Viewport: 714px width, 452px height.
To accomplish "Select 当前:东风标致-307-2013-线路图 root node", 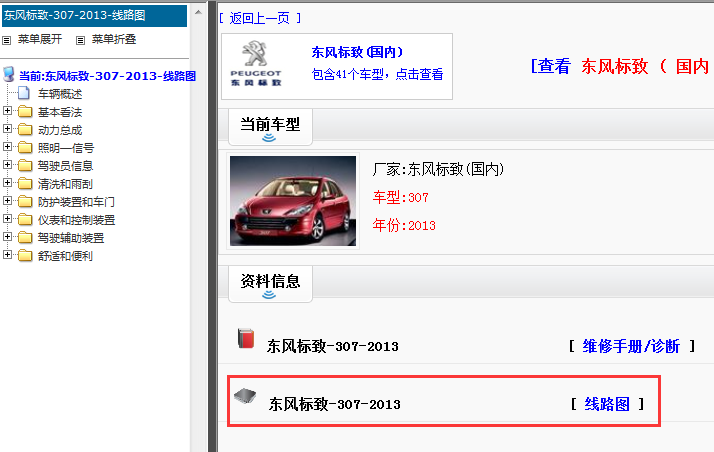I will pyautogui.click(x=107, y=76).
